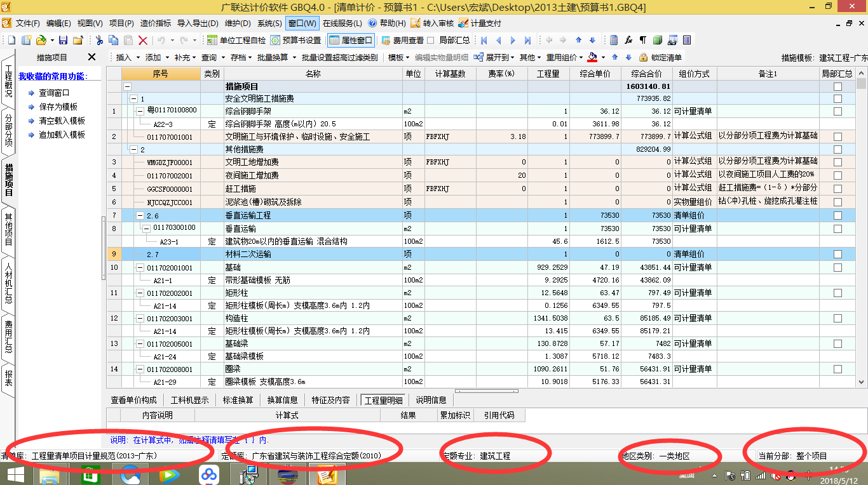Click the 清空载入模板 link
The width and height of the screenshot is (868, 485).
point(62,121)
